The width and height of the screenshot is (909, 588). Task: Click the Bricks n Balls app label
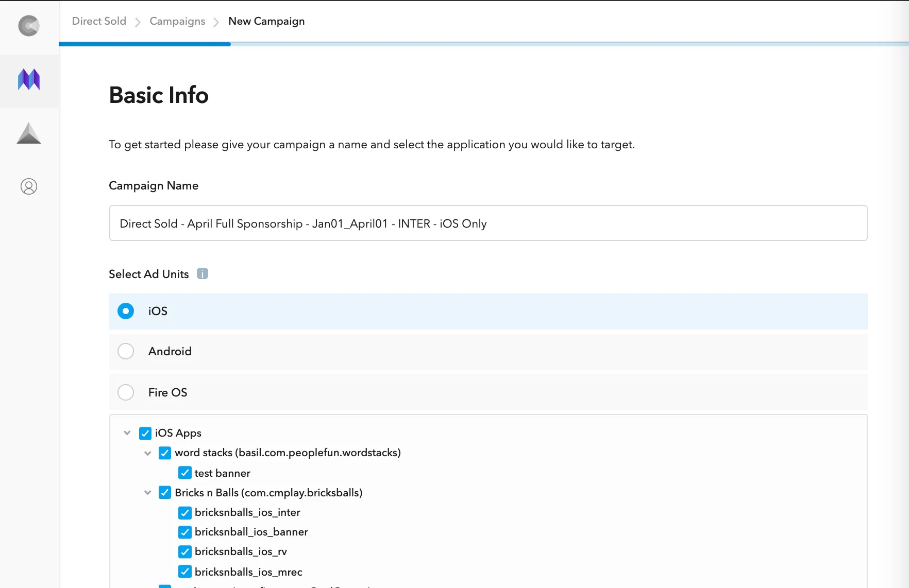(268, 493)
